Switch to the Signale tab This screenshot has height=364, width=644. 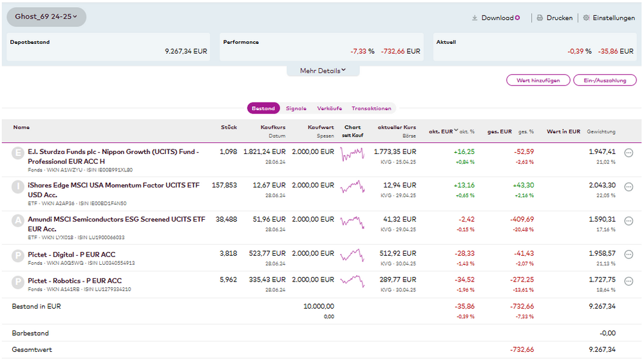coord(296,108)
